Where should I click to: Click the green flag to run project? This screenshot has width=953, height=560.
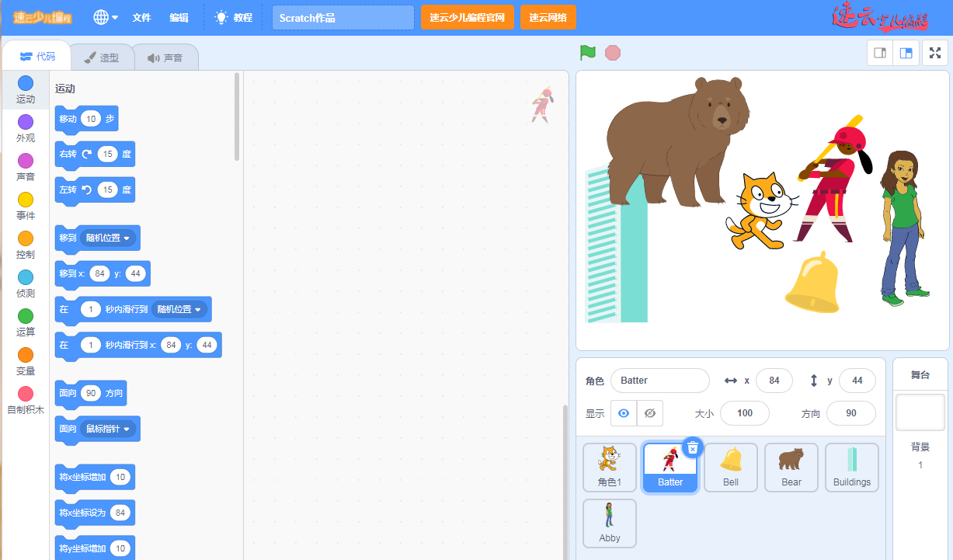[588, 53]
